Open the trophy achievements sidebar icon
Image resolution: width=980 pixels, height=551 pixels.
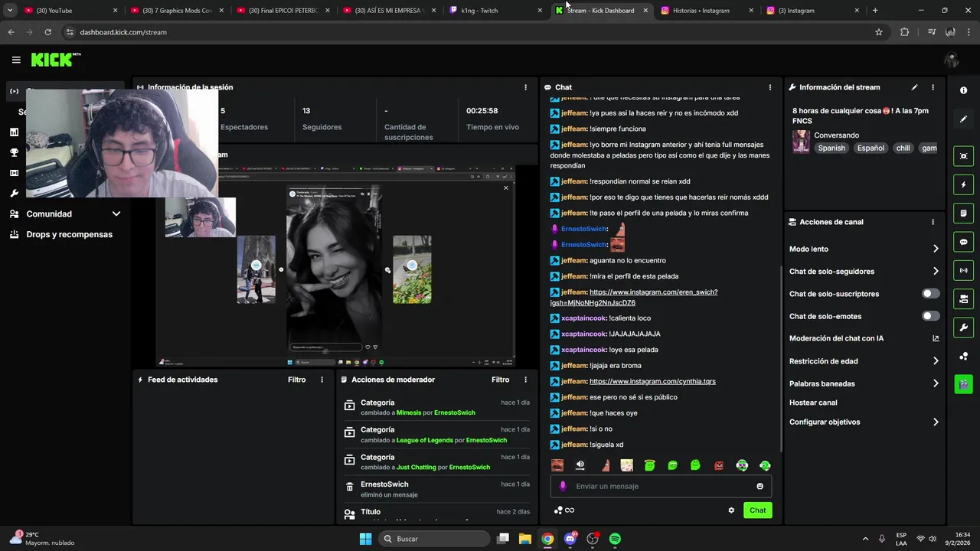(x=14, y=152)
